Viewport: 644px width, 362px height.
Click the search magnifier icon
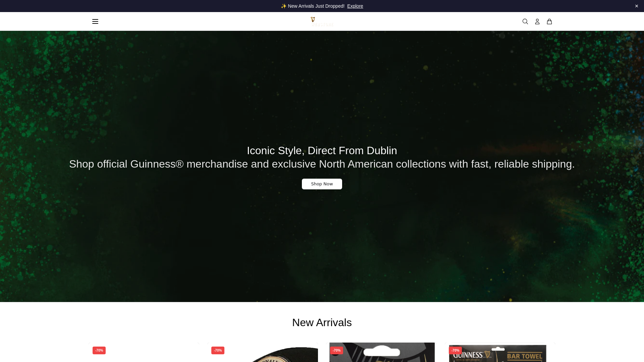tap(525, 21)
